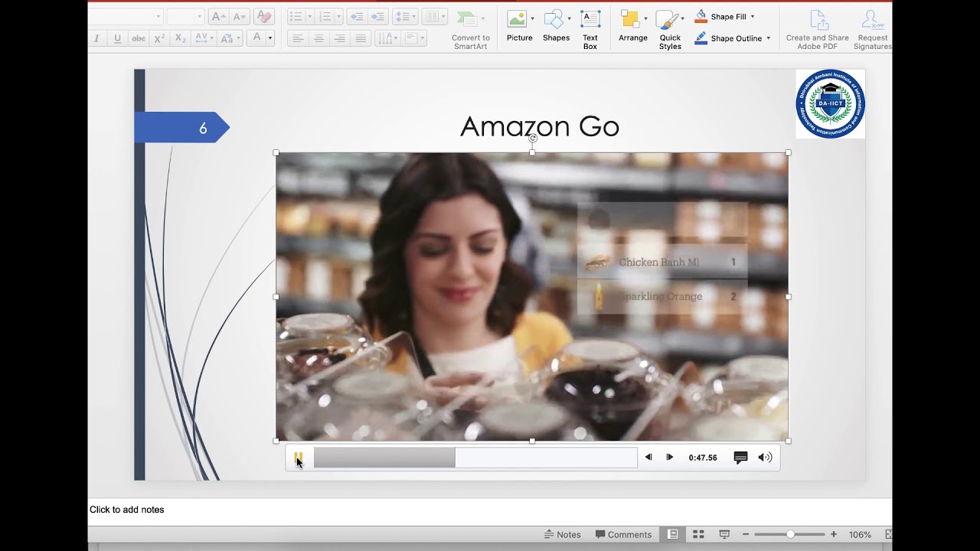
Task: Open the Arrange dropdown
Action: [633, 27]
